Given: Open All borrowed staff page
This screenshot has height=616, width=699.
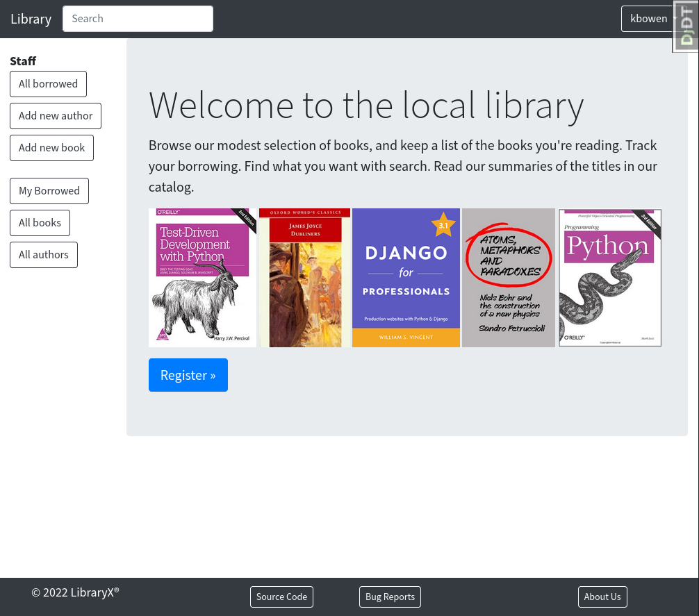Looking at the screenshot, I should (48, 84).
